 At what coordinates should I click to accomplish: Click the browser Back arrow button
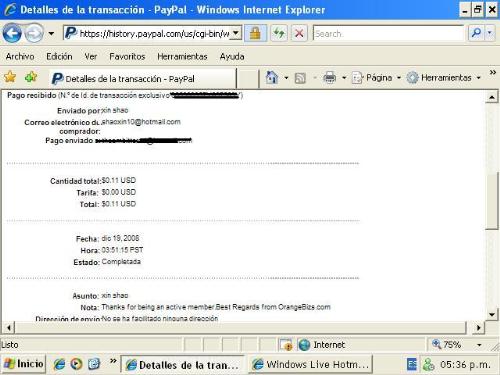[12, 33]
